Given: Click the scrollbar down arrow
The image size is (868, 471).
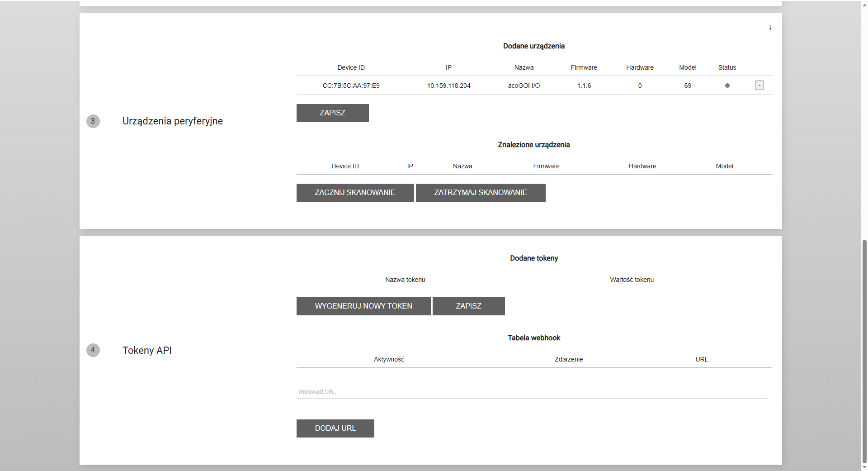Looking at the screenshot, I should [x=864, y=467].
